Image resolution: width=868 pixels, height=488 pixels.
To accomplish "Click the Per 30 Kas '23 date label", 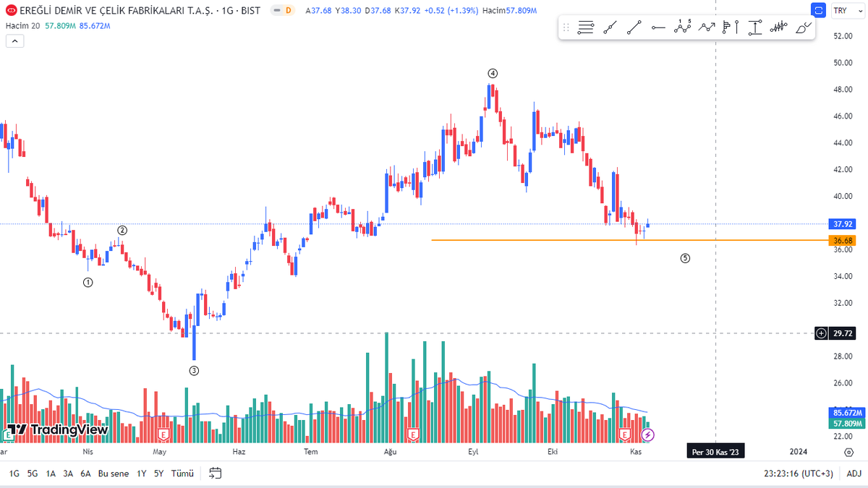I will point(715,452).
